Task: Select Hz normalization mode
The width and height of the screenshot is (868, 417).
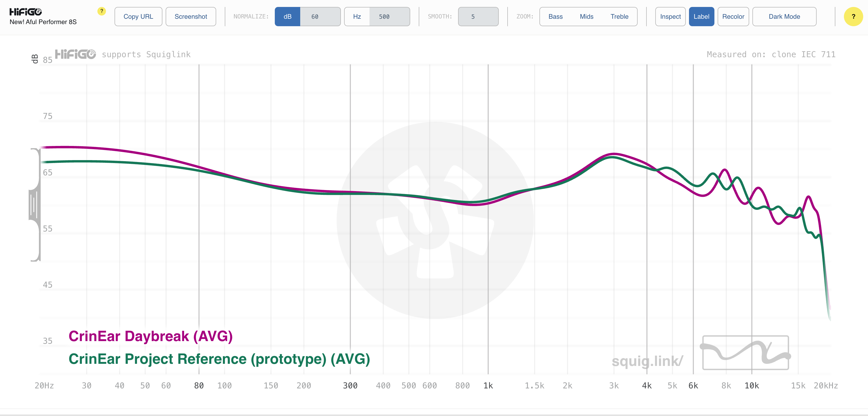Action: coord(356,17)
